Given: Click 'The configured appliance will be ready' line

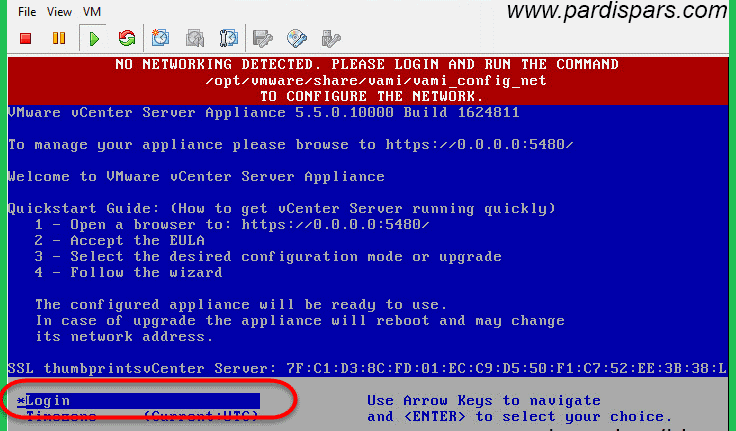Looking at the screenshot, I should click(241, 305).
